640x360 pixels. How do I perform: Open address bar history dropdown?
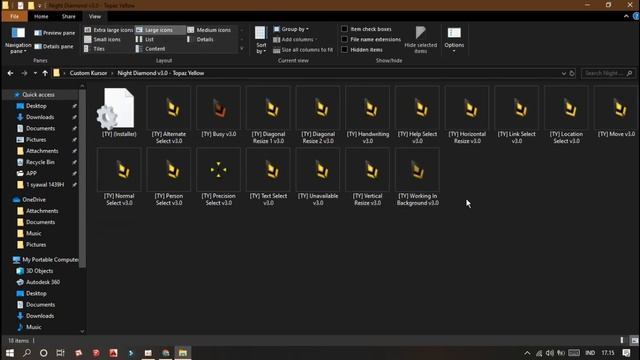tap(563, 73)
